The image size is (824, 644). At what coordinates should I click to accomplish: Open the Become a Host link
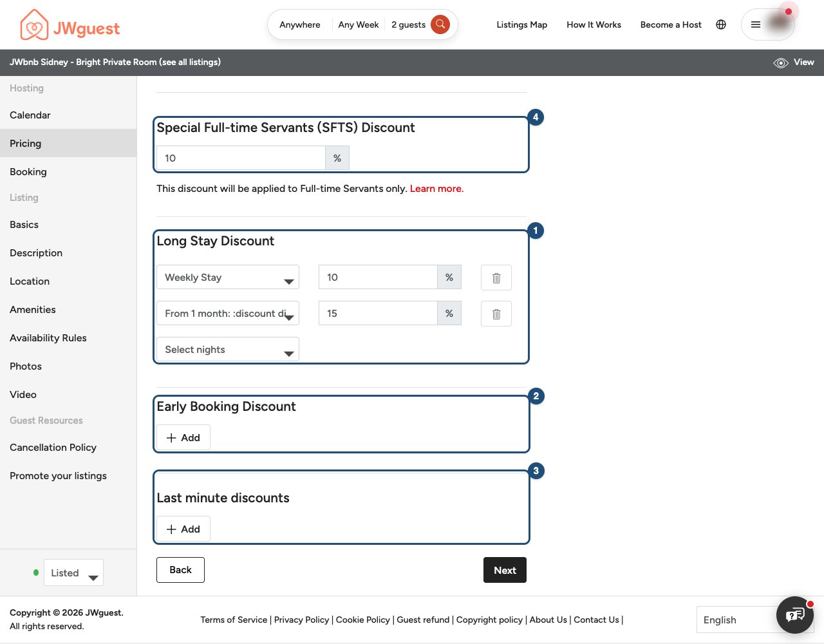671,24
